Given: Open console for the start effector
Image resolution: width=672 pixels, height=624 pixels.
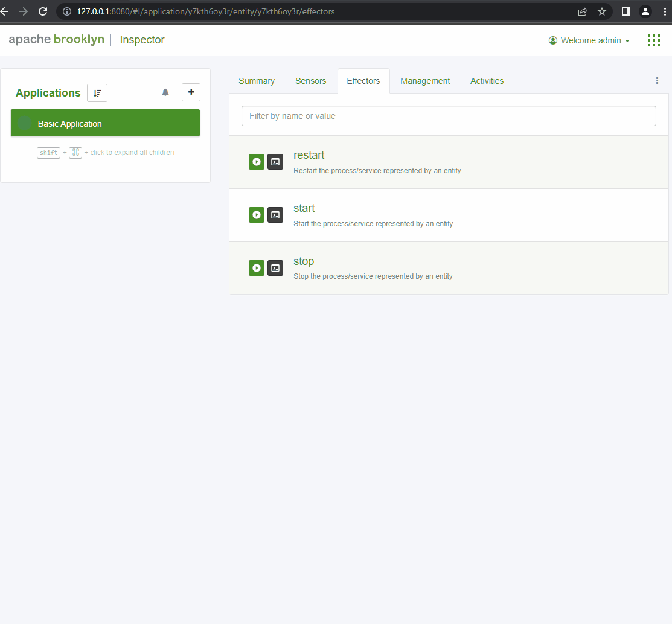Looking at the screenshot, I should point(275,215).
